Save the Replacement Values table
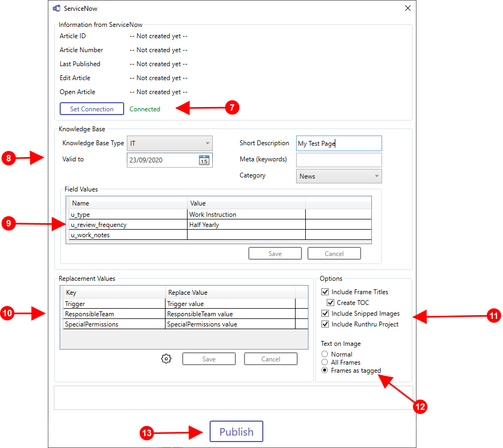503x448 pixels. tap(209, 359)
